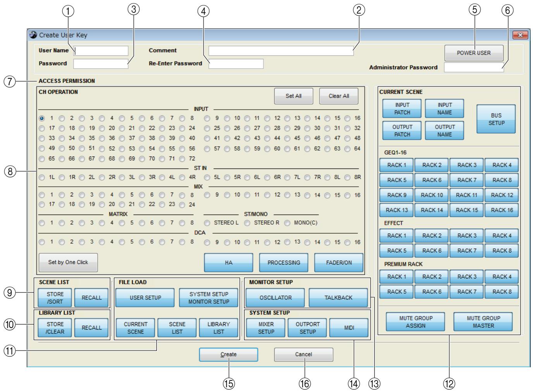Toggle RACK 8 under PREMIUM RACK
Screen dimensions: 533x392
click(502, 292)
